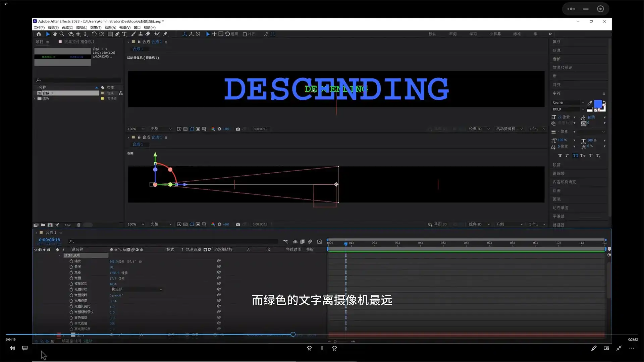Toggle All Caps in the Character panel
The height and width of the screenshot is (362, 644).
[576, 156]
